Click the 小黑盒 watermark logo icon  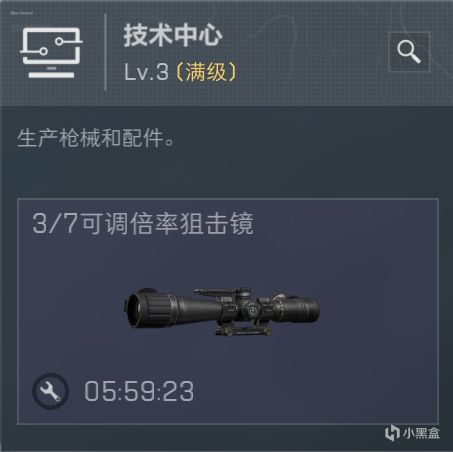pyautogui.click(x=392, y=433)
